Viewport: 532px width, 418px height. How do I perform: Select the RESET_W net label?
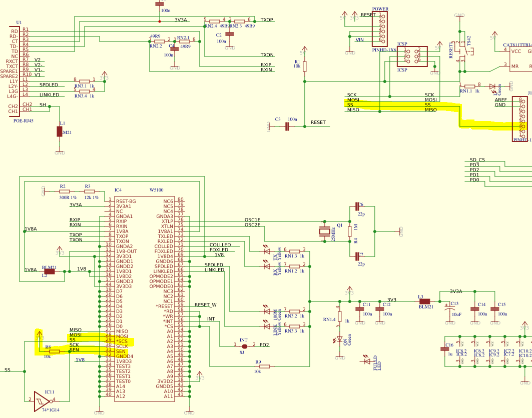[206, 305]
